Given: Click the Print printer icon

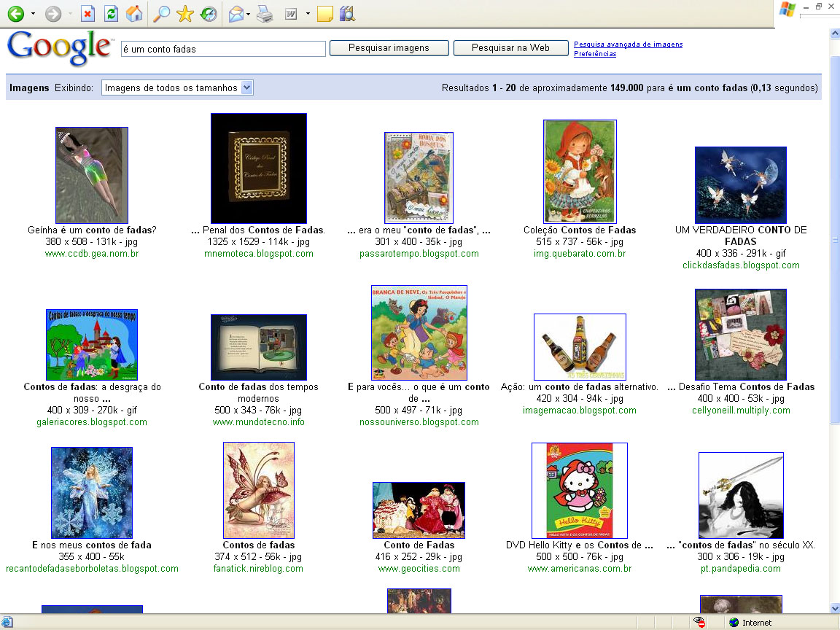Looking at the screenshot, I should [265, 14].
